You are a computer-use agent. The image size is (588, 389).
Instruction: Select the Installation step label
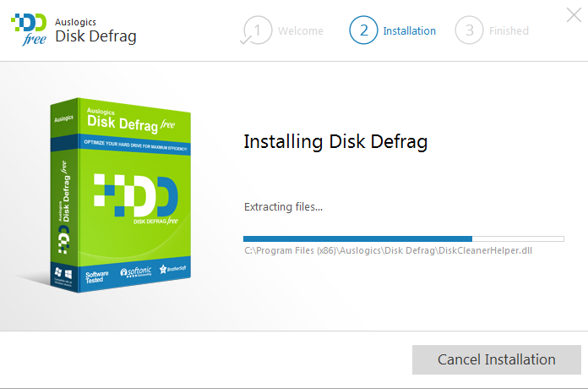coord(409,31)
